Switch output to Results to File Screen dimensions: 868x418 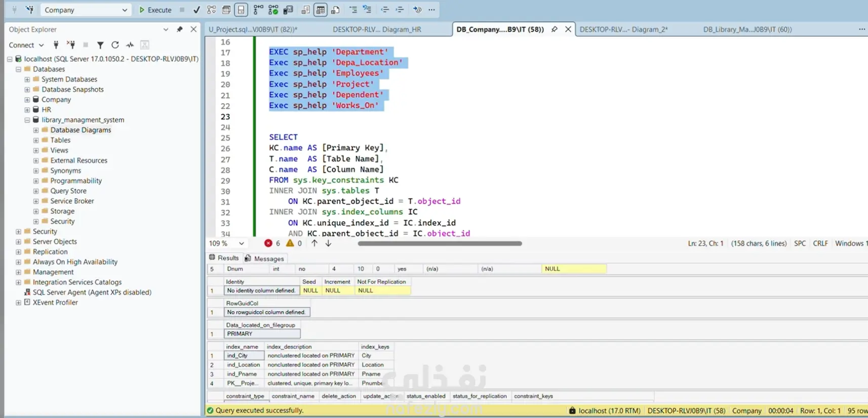click(335, 10)
